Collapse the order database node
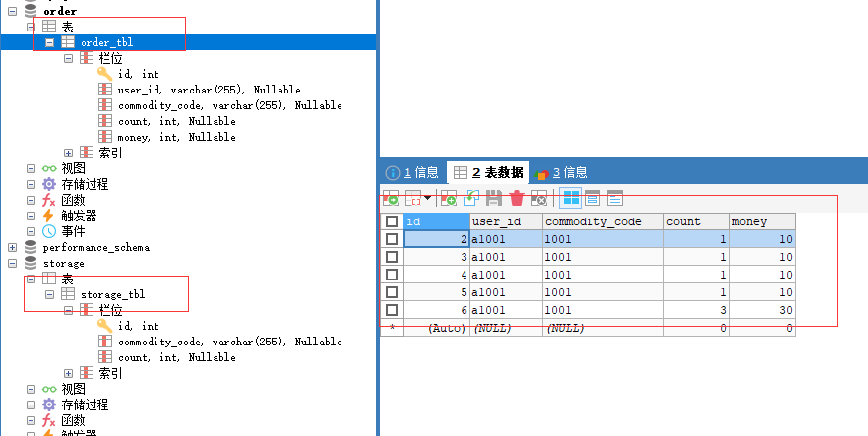This screenshot has height=436, width=868. [12, 11]
